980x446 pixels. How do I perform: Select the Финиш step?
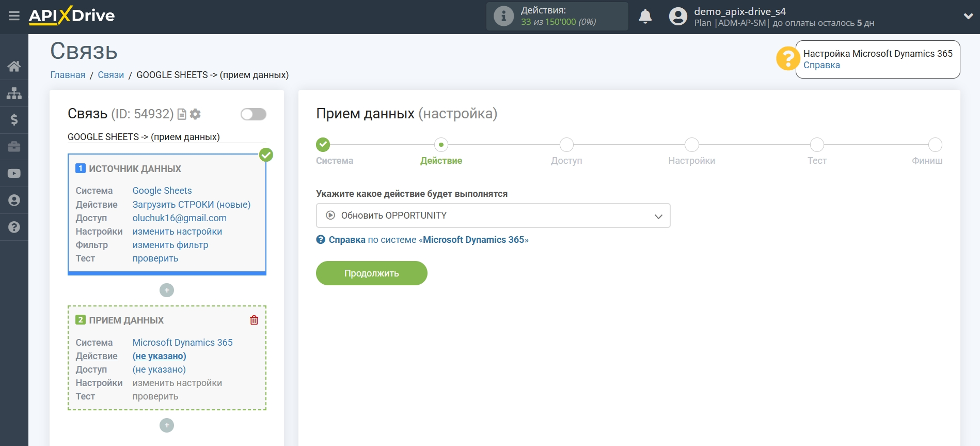coord(935,145)
